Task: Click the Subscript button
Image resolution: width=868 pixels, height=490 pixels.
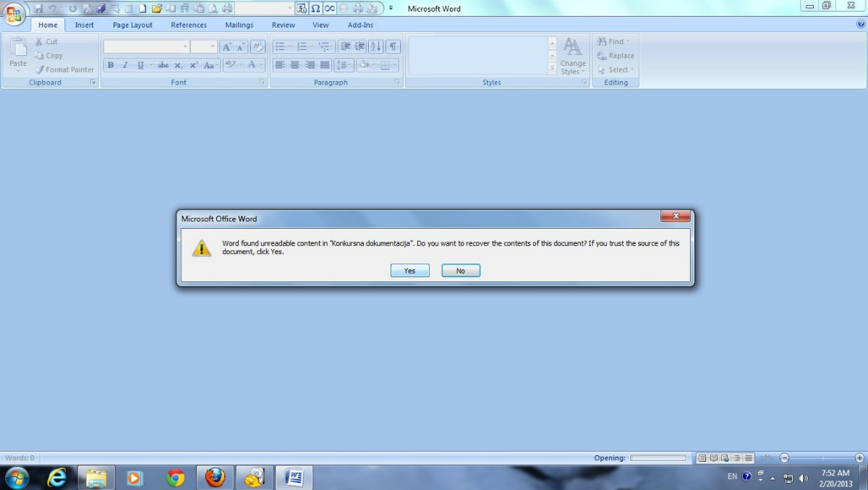Action: 178,65
